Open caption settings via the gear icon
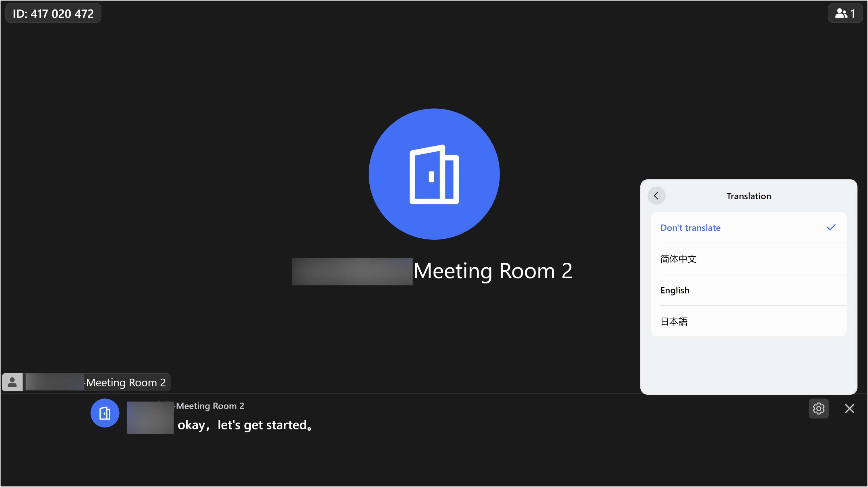The image size is (868, 487). [x=819, y=409]
